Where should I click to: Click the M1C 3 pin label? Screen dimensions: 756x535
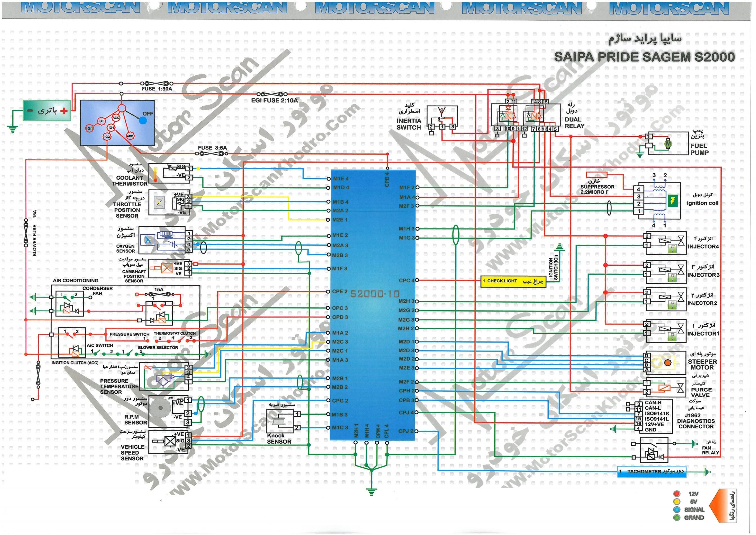pos(340,427)
